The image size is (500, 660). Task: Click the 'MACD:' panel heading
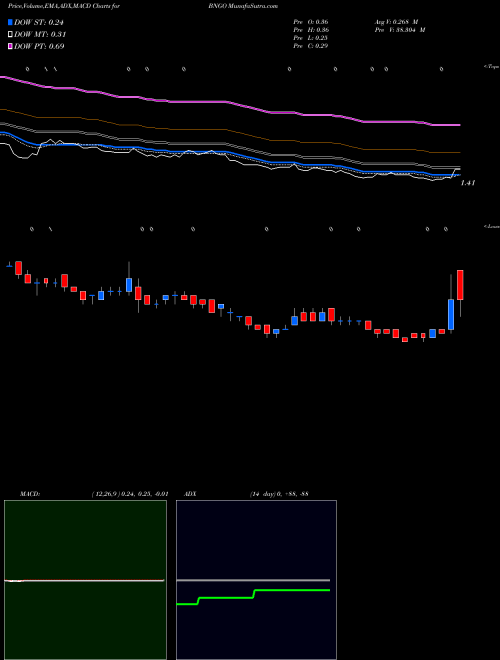tap(30, 494)
